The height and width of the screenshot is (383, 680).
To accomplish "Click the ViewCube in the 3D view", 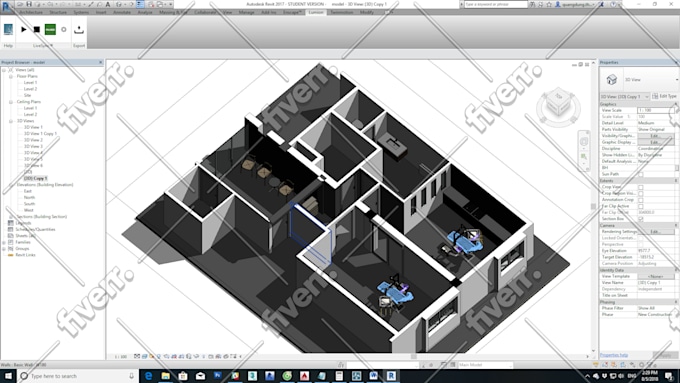I will (x=559, y=103).
